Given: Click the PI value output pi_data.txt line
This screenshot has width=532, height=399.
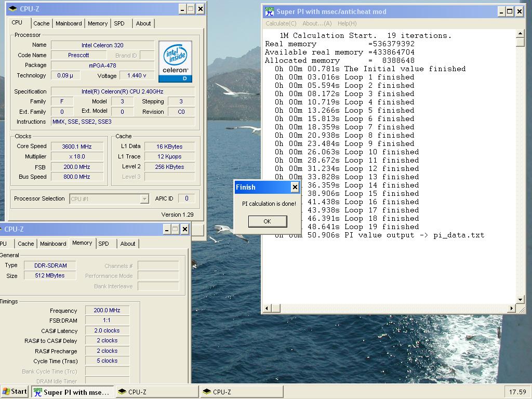Looking at the screenshot, I should (379, 235).
